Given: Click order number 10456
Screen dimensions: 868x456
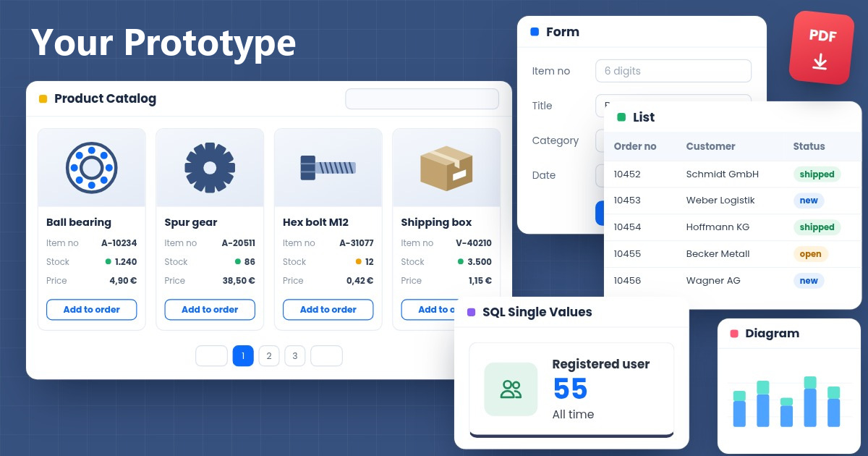Looking at the screenshot, I should [x=627, y=281].
